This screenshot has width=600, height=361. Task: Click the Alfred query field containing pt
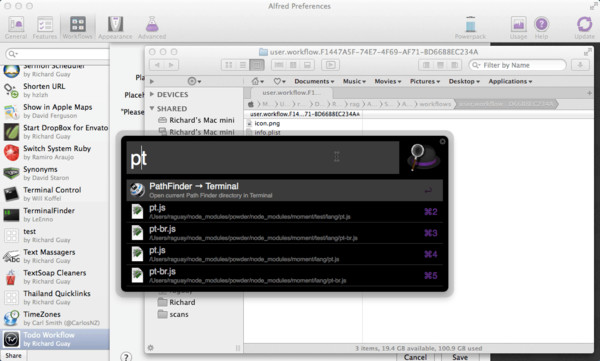(262, 158)
